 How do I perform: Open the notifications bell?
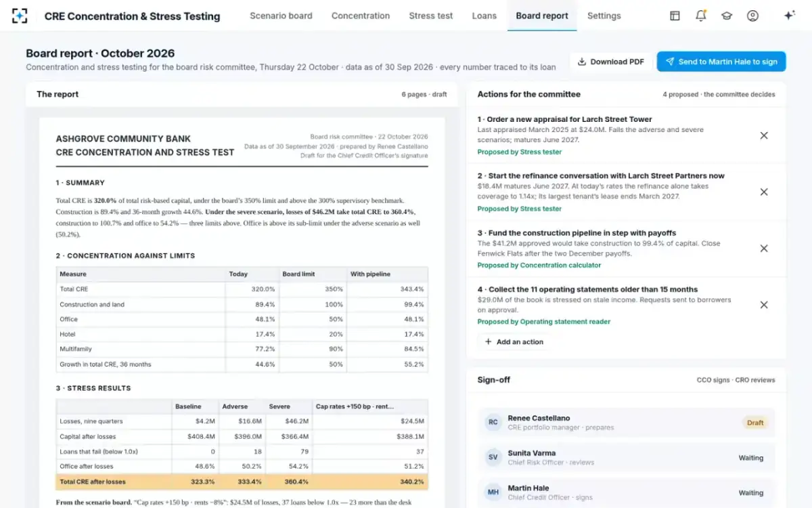pyautogui.click(x=701, y=16)
